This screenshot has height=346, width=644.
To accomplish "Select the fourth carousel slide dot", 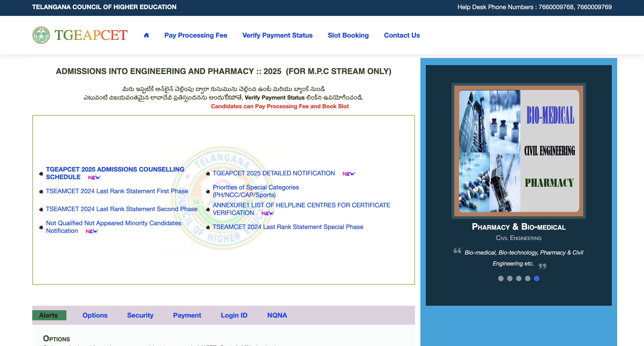I will pyautogui.click(x=528, y=278).
